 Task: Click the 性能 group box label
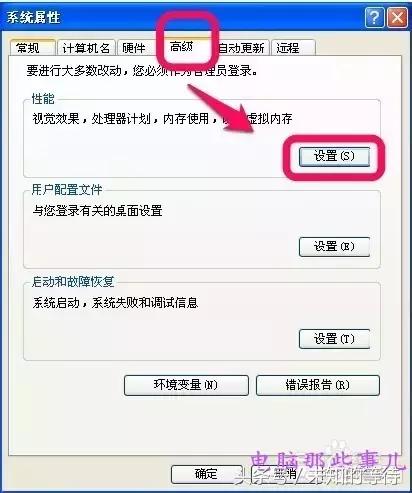coord(43,99)
